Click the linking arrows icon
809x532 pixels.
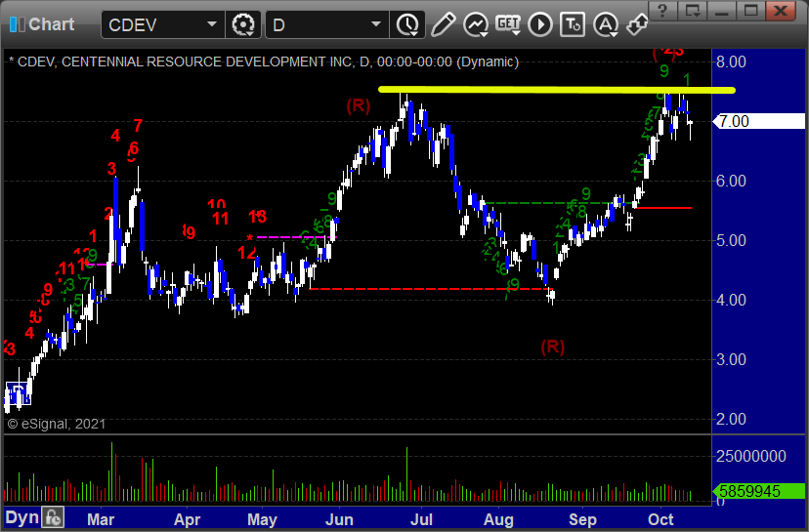pyautogui.click(x=637, y=24)
